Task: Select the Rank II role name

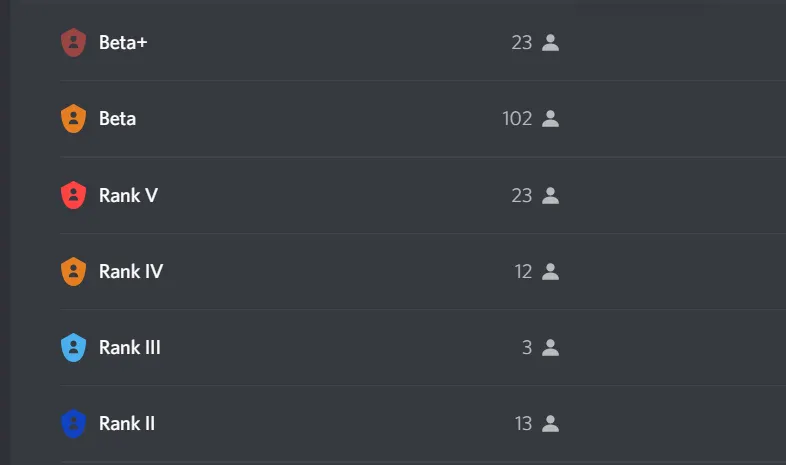Action: 127,424
